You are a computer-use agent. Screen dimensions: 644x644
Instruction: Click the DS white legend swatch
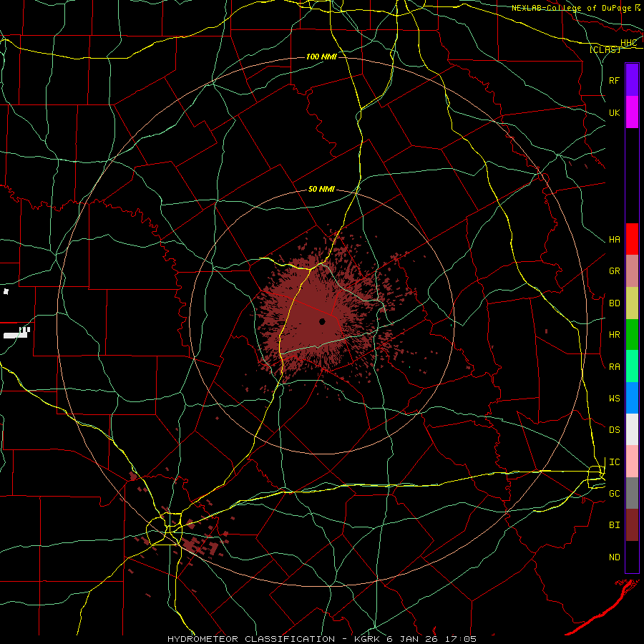(x=632, y=429)
